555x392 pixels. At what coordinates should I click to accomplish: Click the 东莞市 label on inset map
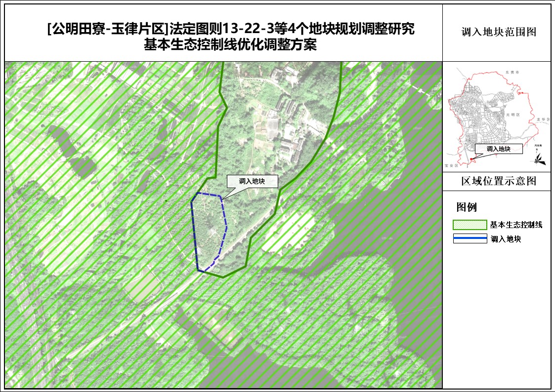[x=511, y=72]
